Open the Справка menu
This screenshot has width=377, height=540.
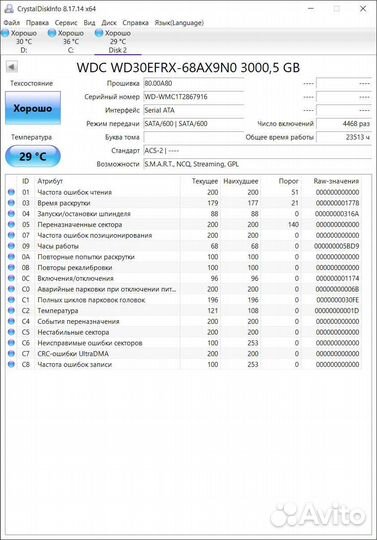coord(136,23)
